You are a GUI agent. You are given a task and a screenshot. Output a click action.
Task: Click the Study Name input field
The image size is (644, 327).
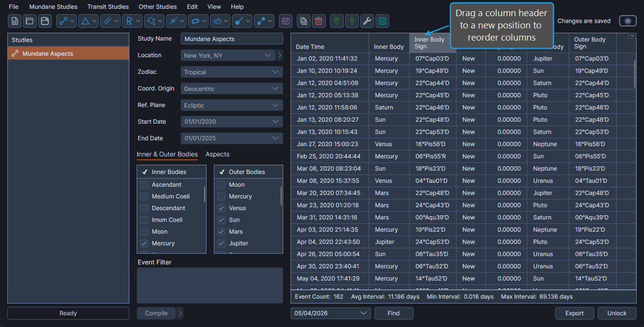[232, 39]
